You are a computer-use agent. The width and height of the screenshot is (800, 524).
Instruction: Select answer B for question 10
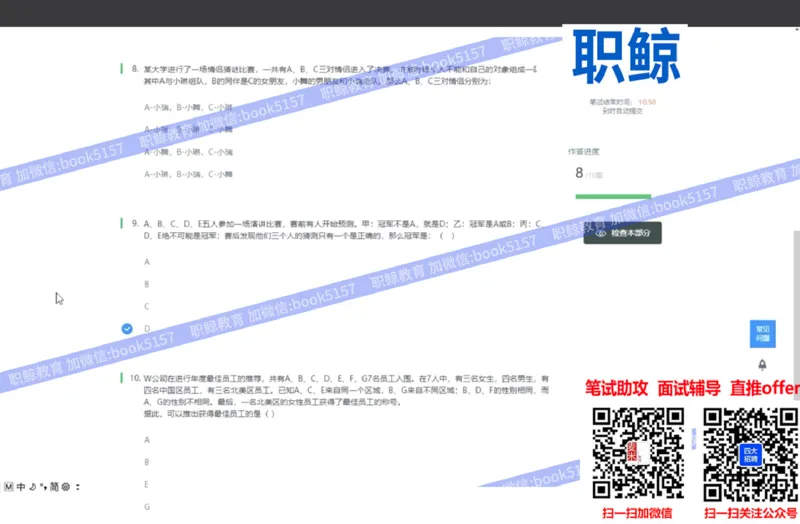(147, 462)
